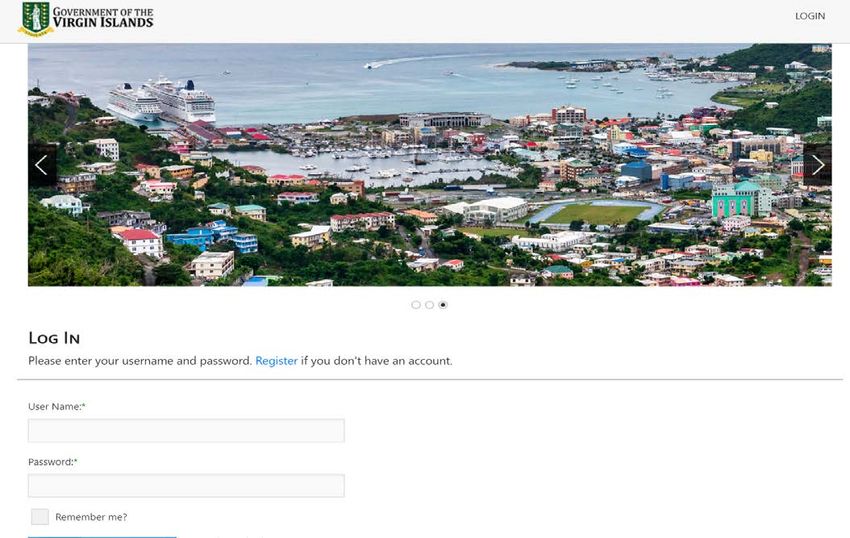The width and height of the screenshot is (850, 538).
Task: Focus the Password input field
Action: [x=186, y=486]
